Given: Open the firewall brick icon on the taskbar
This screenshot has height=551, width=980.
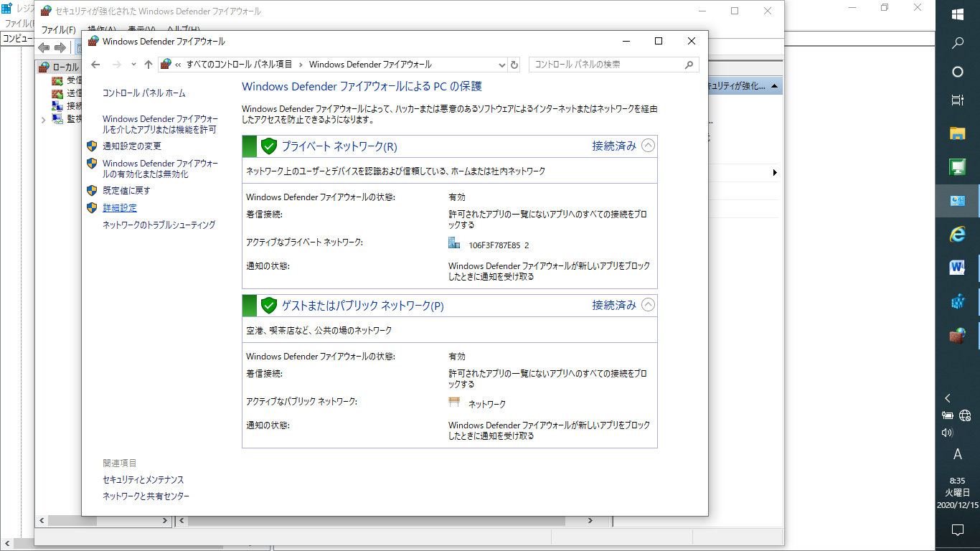Looking at the screenshot, I should [958, 335].
